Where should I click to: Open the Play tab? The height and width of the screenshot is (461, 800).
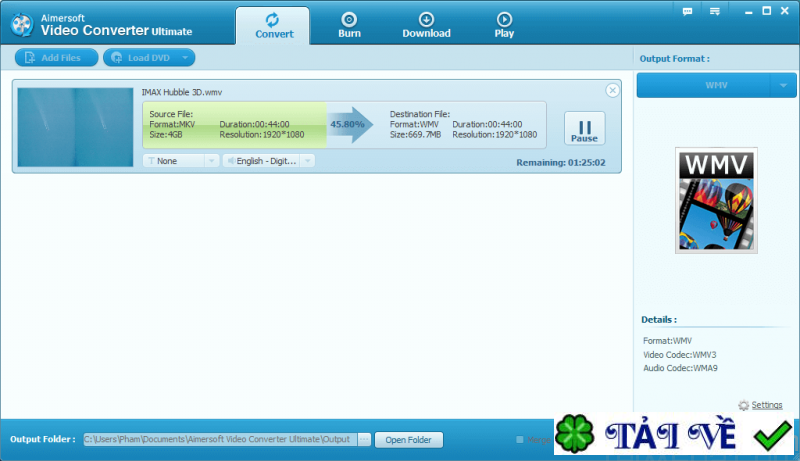504,25
